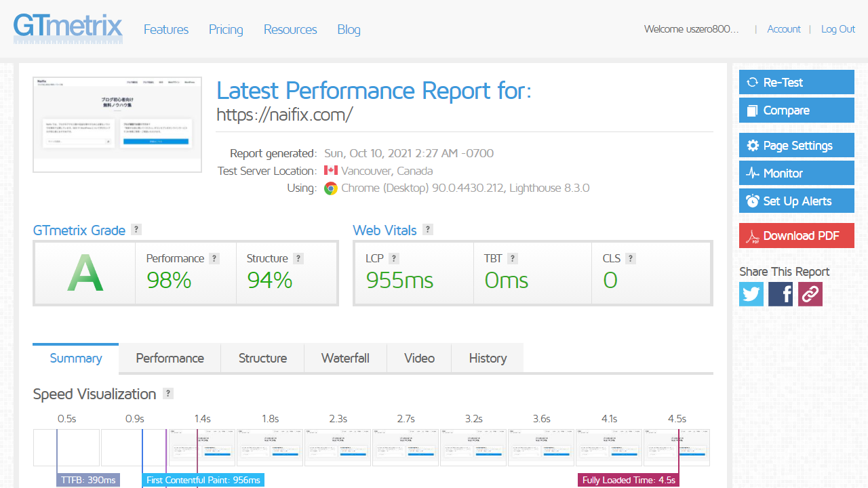
Task: Click the 2.3s filmstrip frame
Action: click(338, 447)
